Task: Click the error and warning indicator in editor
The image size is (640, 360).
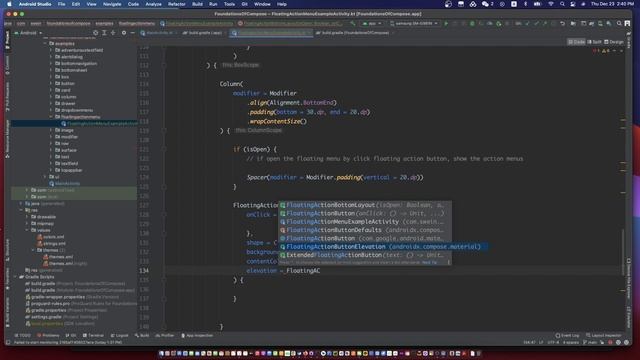Action: point(602,51)
